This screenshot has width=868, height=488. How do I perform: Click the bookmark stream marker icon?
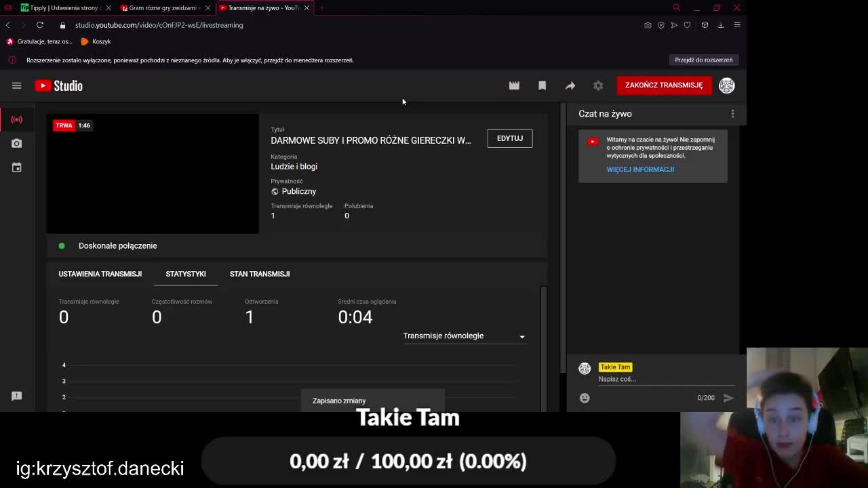[542, 85]
